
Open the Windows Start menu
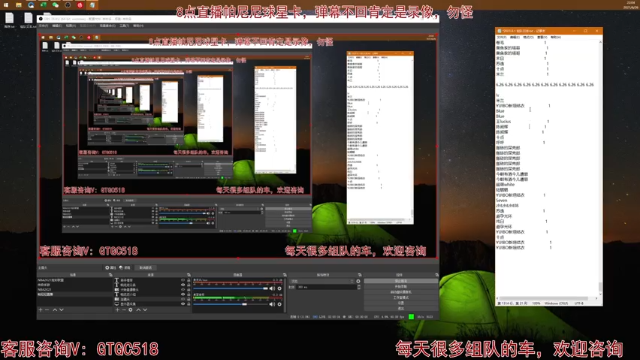click(x=6, y=5)
